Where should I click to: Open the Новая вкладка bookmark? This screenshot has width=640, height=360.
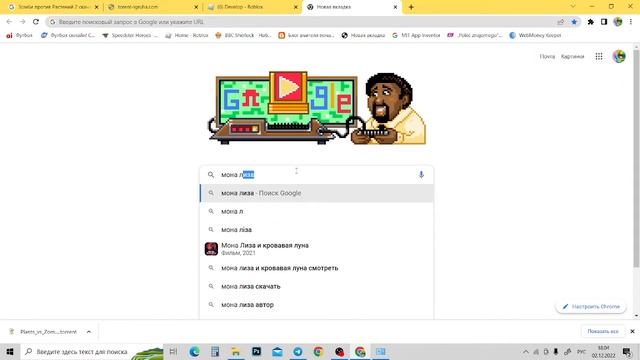point(363,36)
